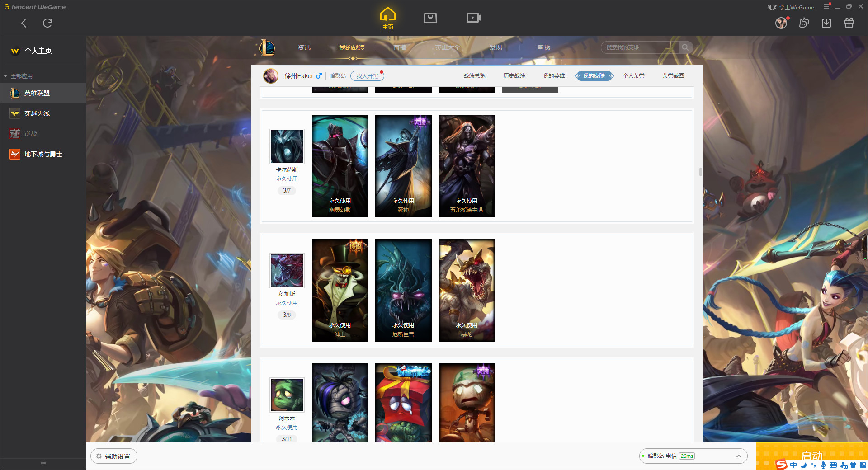Open the 发现 tab
This screenshot has width=868, height=470.
click(495, 47)
